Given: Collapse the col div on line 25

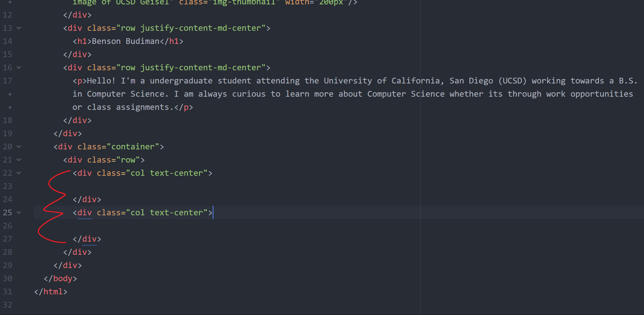Looking at the screenshot, I should [x=19, y=213].
